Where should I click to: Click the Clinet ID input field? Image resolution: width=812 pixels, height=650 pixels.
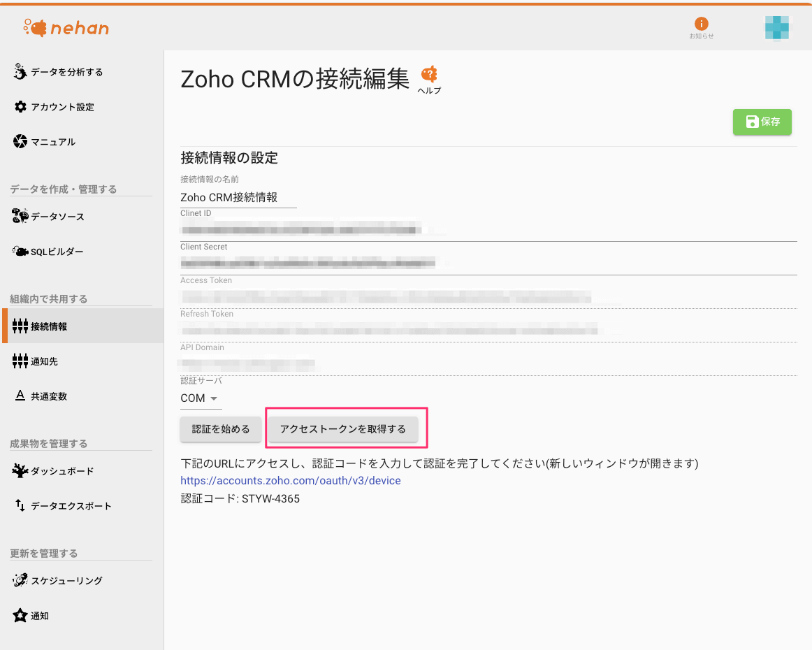point(488,230)
